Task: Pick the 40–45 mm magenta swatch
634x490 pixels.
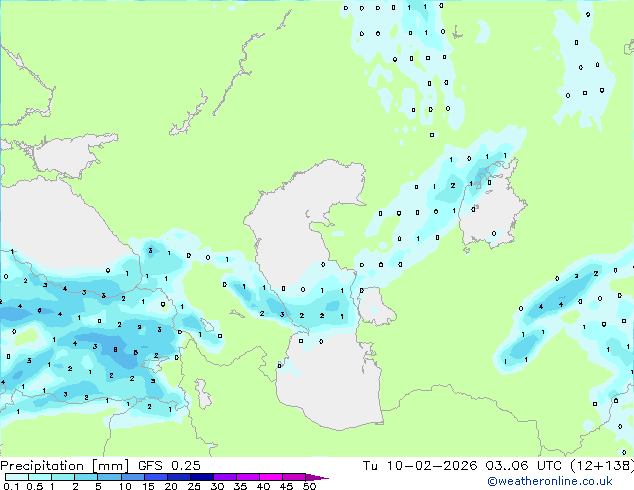Action: pos(271,477)
